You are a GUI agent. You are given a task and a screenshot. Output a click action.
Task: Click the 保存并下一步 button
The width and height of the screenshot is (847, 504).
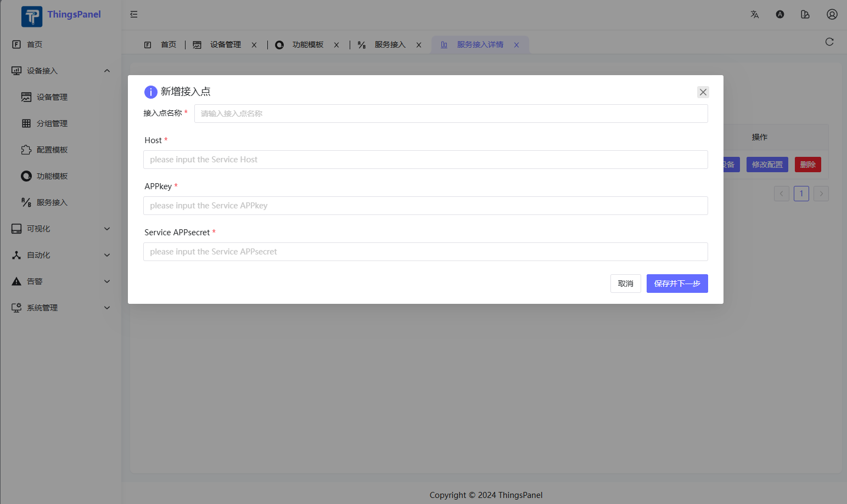(x=677, y=284)
